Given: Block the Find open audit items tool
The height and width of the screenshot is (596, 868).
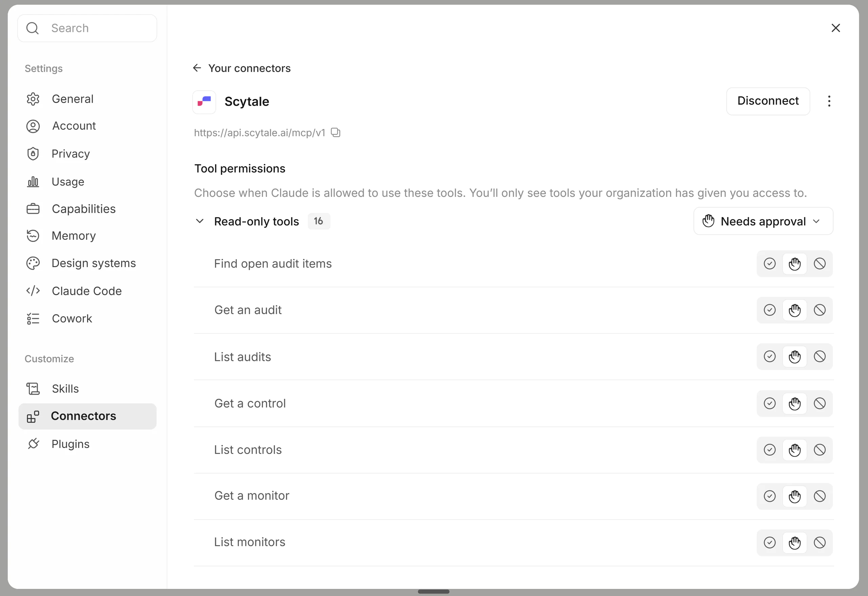Looking at the screenshot, I should point(820,264).
